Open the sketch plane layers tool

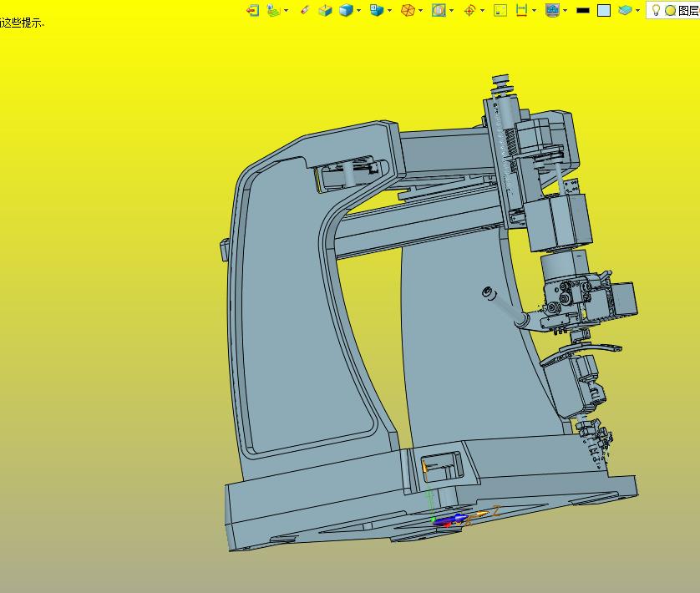pos(273,10)
